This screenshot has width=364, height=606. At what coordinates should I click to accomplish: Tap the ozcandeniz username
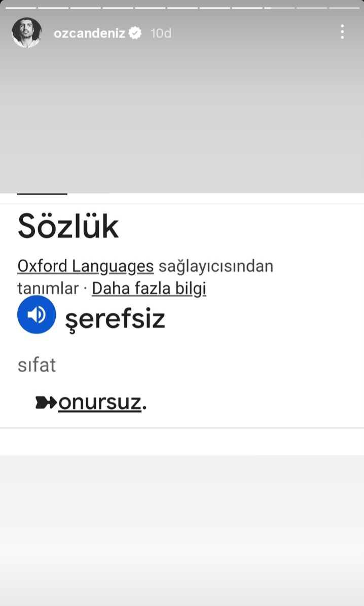click(x=89, y=33)
